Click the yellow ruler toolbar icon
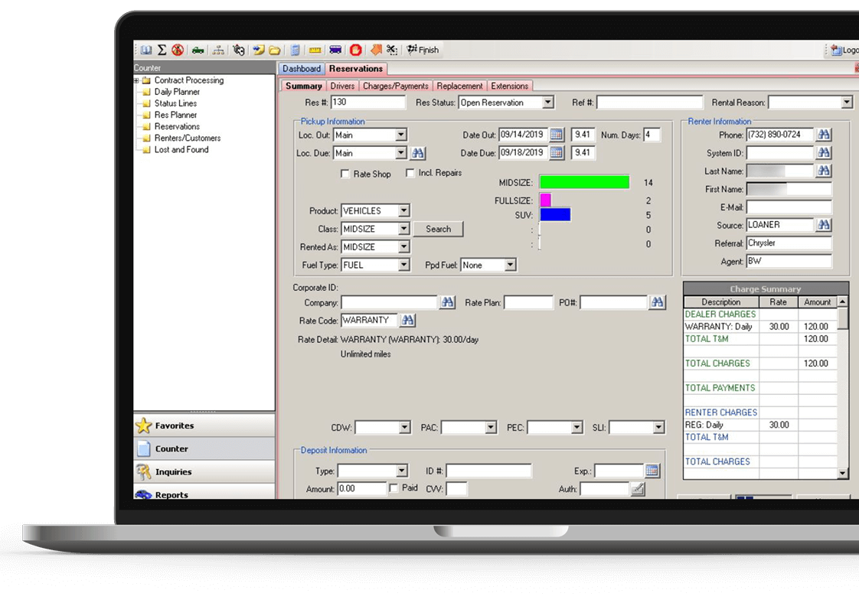 tap(315, 51)
